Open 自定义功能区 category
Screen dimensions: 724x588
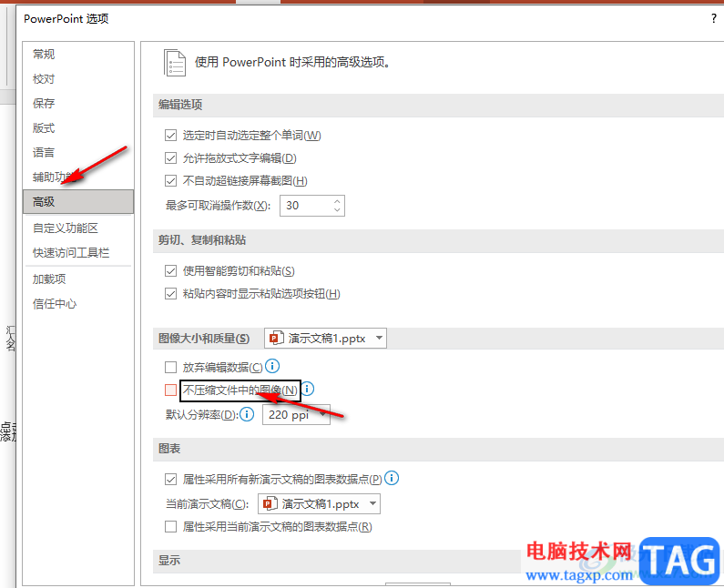point(78,228)
